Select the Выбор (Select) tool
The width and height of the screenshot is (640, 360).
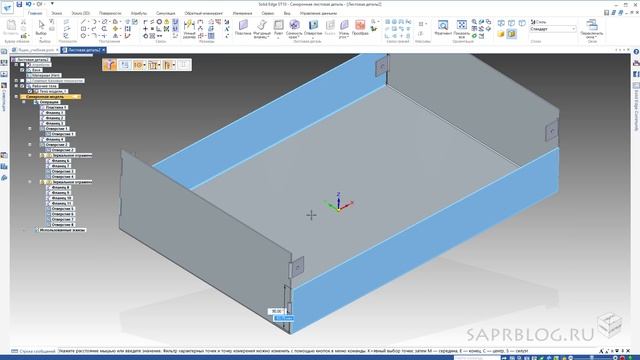pyautogui.click(x=41, y=29)
